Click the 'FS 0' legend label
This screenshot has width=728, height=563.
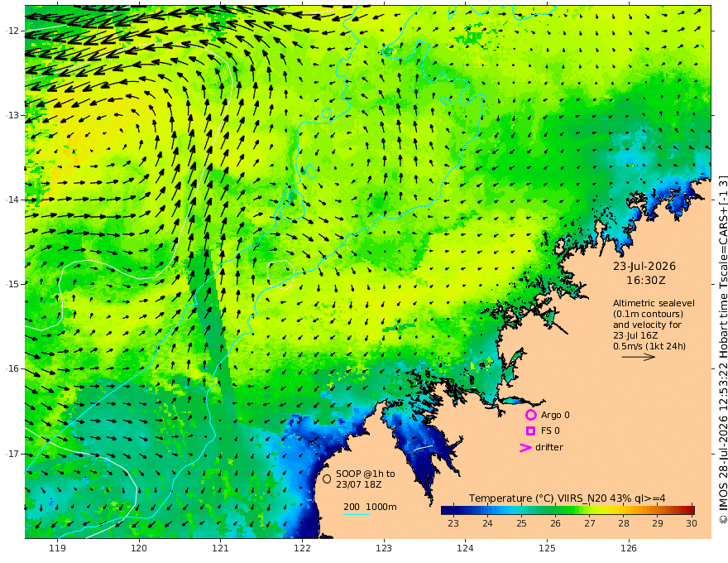point(550,431)
